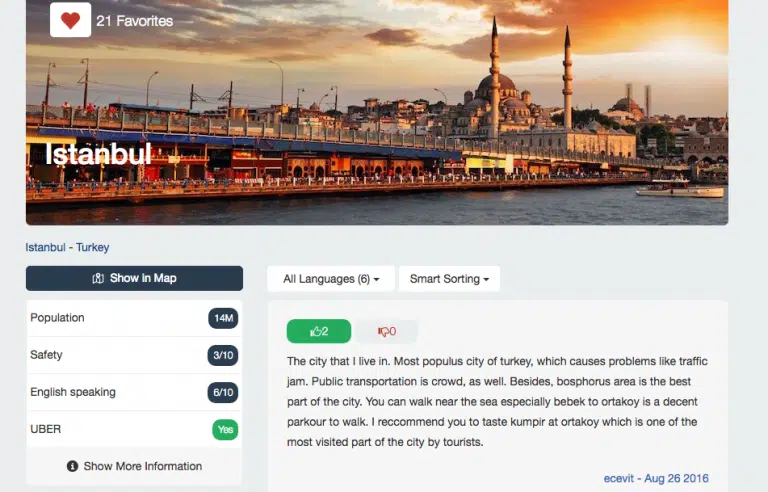
Task: Dislike the review with thumbs down
Action: point(386,331)
